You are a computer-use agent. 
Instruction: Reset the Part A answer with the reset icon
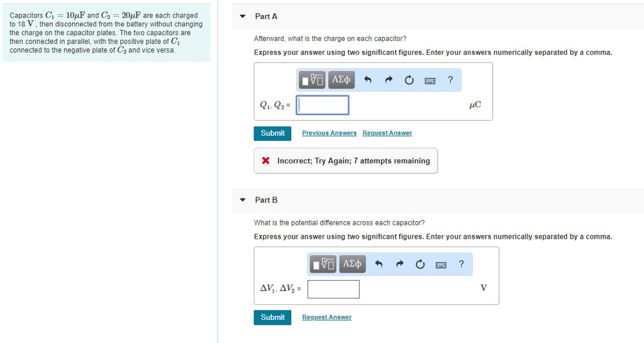tap(409, 80)
